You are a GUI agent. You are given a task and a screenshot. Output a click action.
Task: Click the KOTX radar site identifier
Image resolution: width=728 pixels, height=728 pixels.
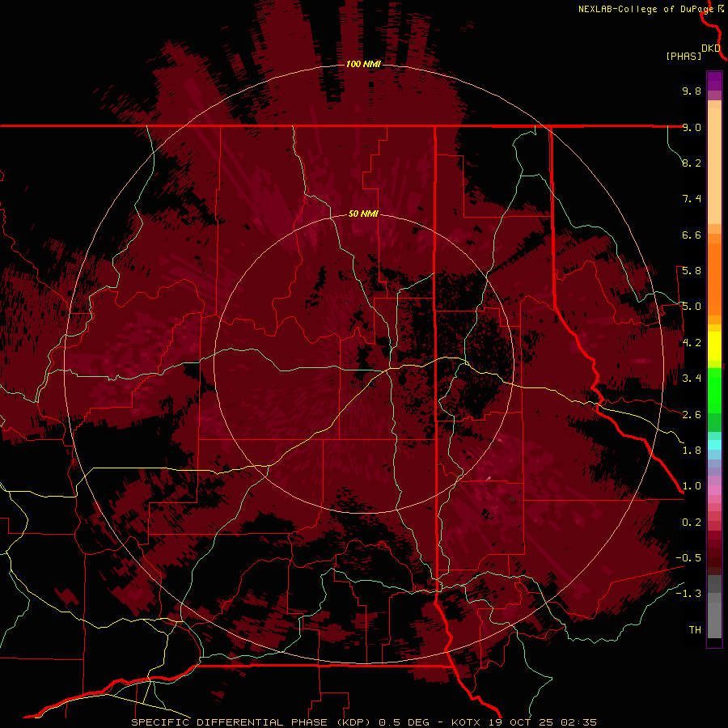(466, 722)
